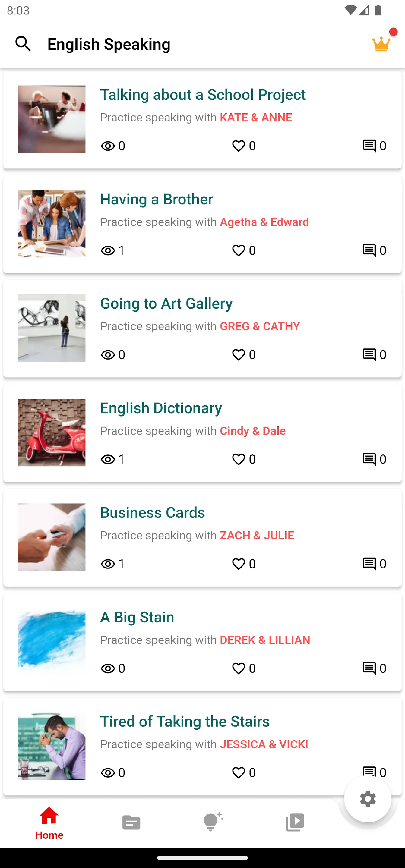Open comments on Business Cards lesson
The height and width of the screenshot is (868, 405).
coord(369,563)
